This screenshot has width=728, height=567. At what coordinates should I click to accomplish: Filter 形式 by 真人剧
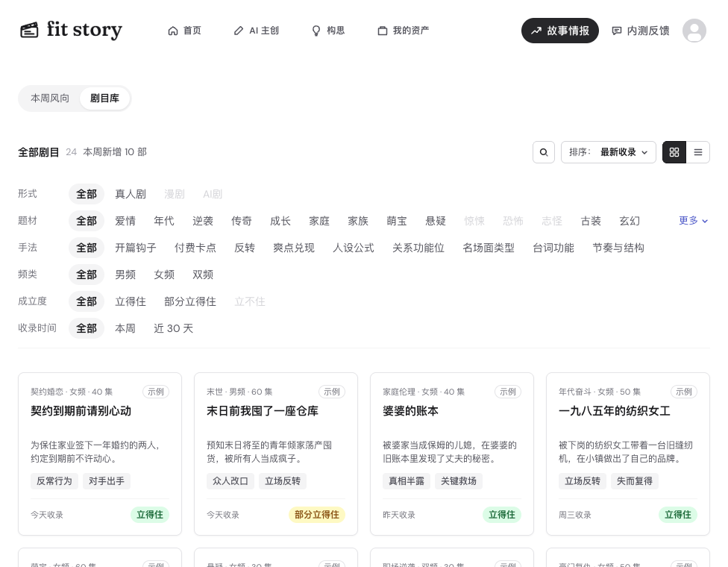pos(131,194)
